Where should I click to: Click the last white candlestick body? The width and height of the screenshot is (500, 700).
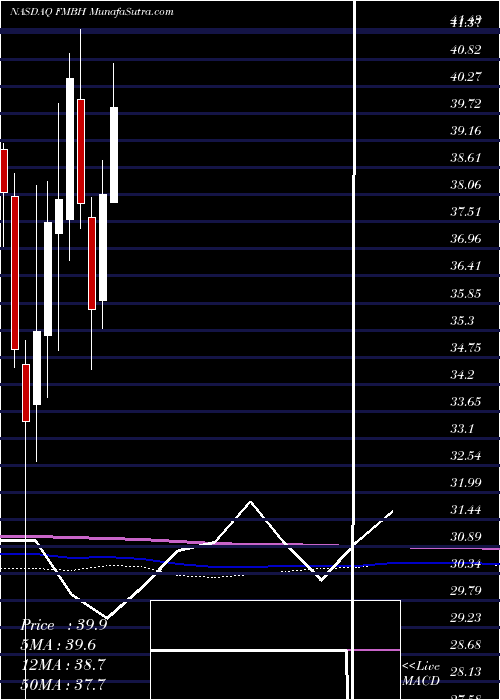click(x=114, y=155)
